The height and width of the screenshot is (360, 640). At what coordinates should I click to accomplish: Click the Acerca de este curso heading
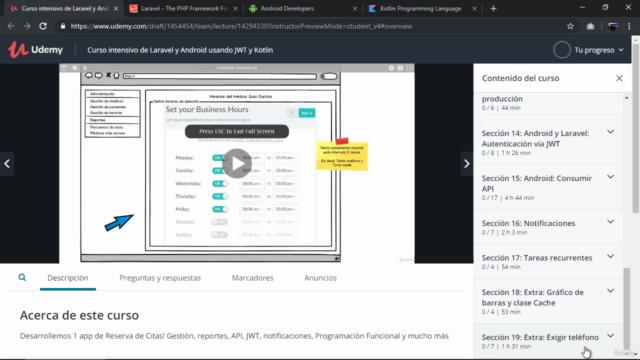tap(79, 315)
